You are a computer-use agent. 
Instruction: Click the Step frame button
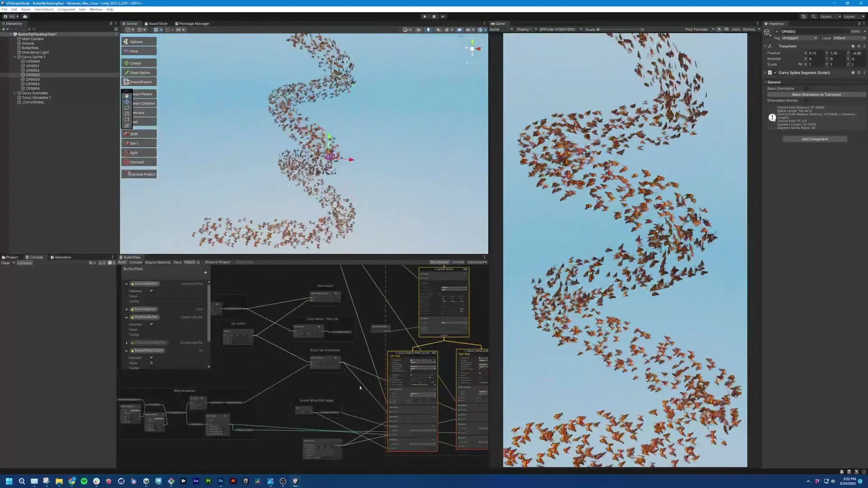[x=443, y=16]
